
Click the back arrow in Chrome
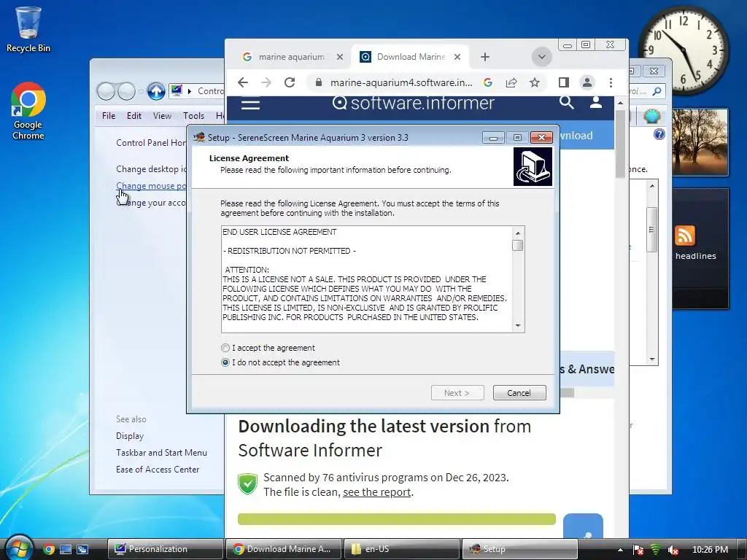[x=243, y=82]
